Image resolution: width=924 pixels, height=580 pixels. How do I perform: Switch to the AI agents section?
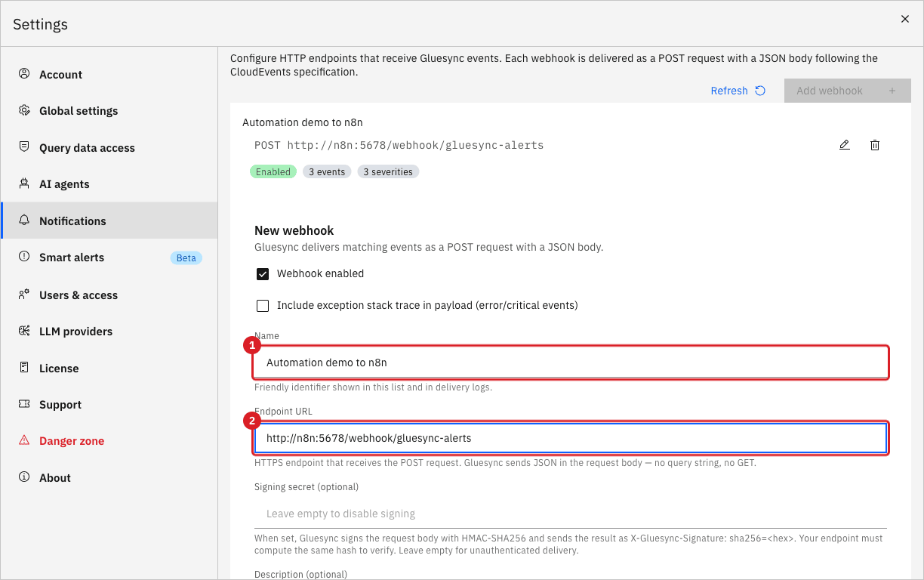(x=109, y=184)
